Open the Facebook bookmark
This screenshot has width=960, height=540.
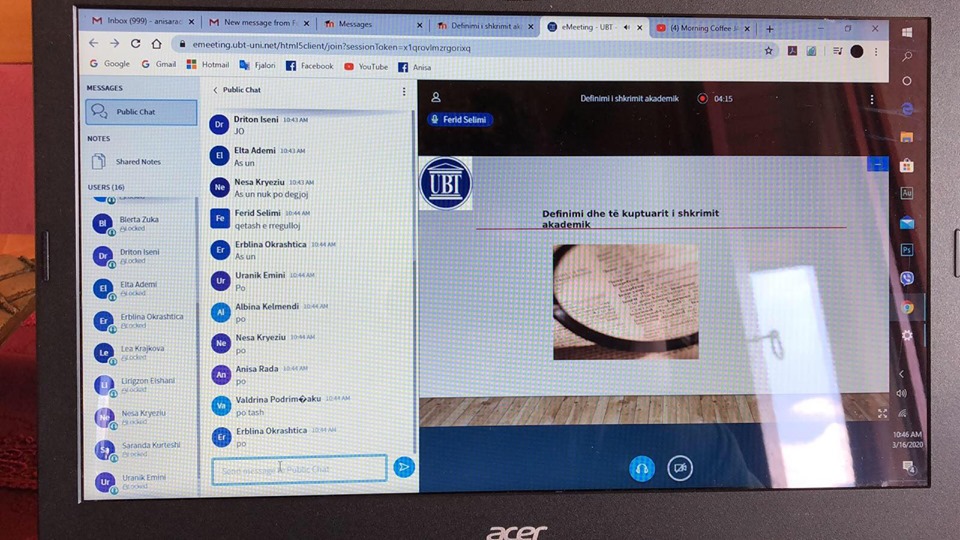[x=309, y=66]
